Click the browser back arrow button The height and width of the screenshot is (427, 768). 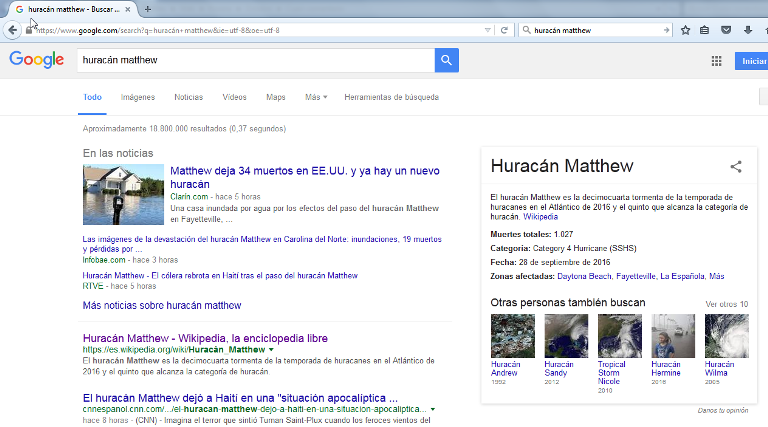coord(12,30)
